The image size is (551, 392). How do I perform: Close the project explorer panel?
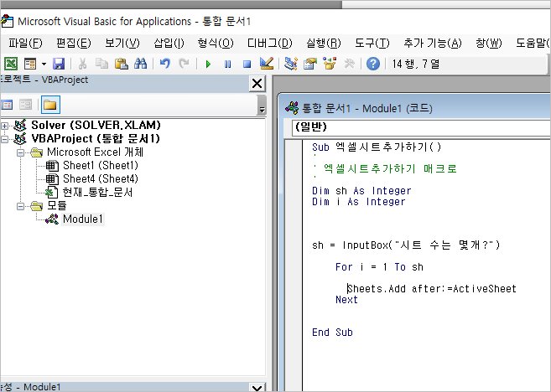click(257, 83)
